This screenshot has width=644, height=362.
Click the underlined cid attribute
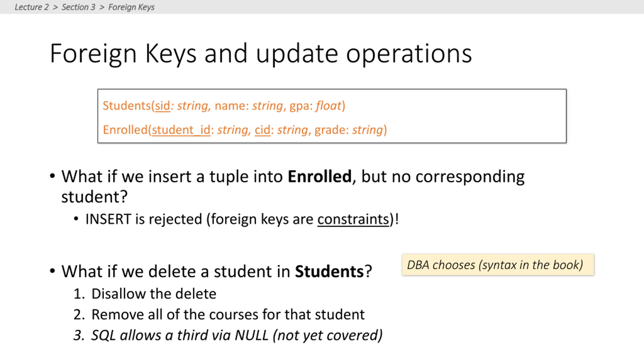262,130
